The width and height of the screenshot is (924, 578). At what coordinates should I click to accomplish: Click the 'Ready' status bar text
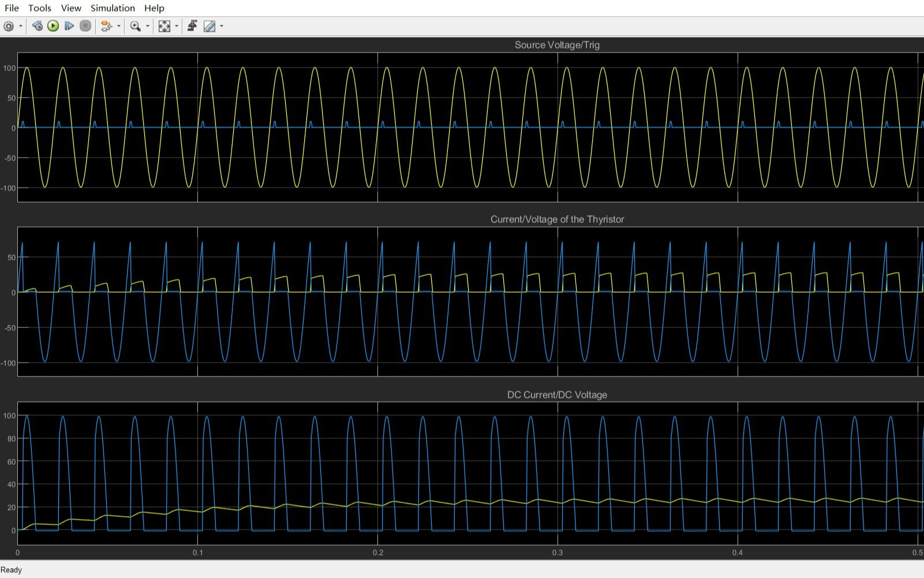tap(12, 570)
